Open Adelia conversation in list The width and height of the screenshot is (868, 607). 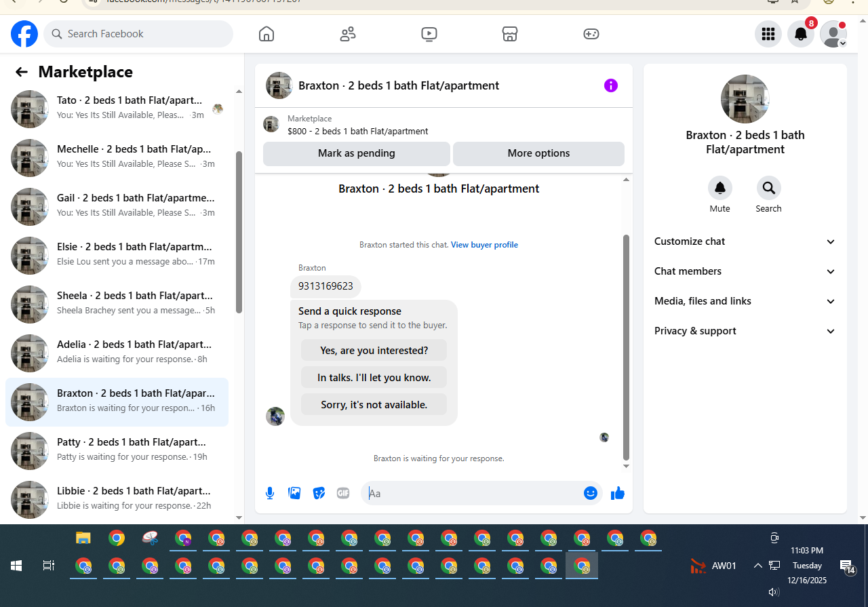click(x=117, y=353)
